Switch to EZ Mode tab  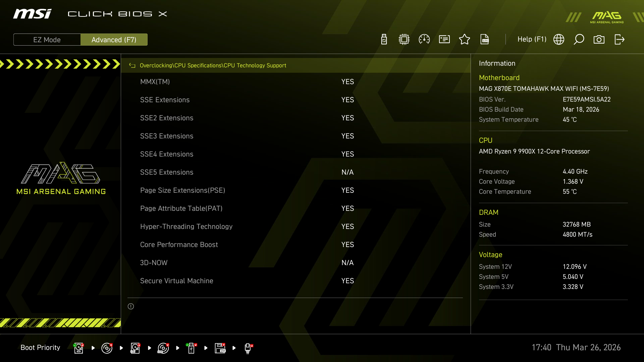click(47, 40)
